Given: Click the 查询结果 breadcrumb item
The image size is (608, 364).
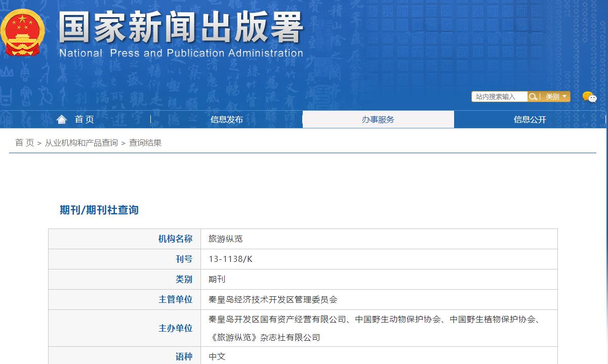Looking at the screenshot, I should (x=145, y=143).
